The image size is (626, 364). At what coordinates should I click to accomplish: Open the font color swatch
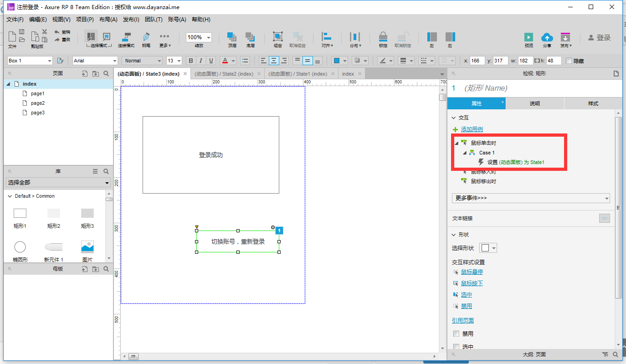tap(225, 61)
